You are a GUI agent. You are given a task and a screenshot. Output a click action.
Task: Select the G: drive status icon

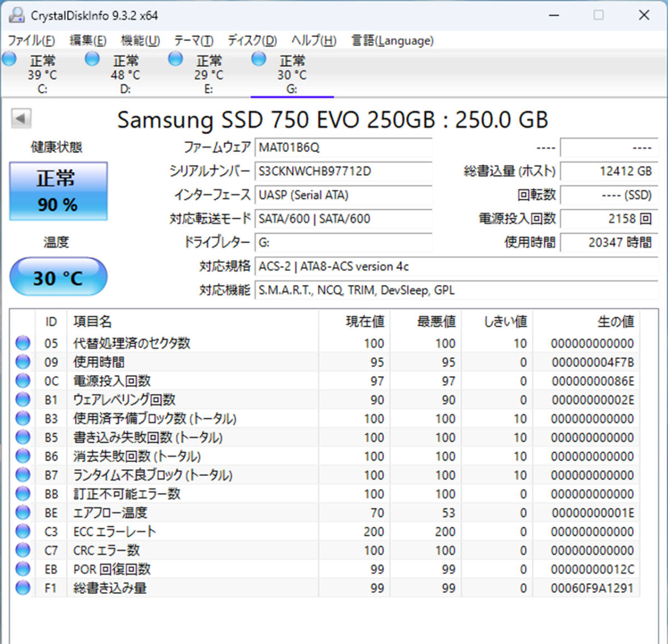(x=259, y=58)
